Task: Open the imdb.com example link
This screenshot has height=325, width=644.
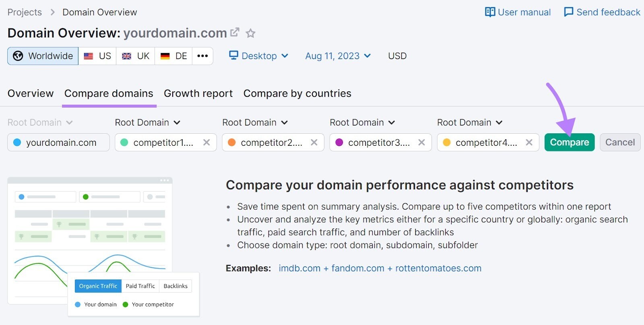Action: (299, 268)
